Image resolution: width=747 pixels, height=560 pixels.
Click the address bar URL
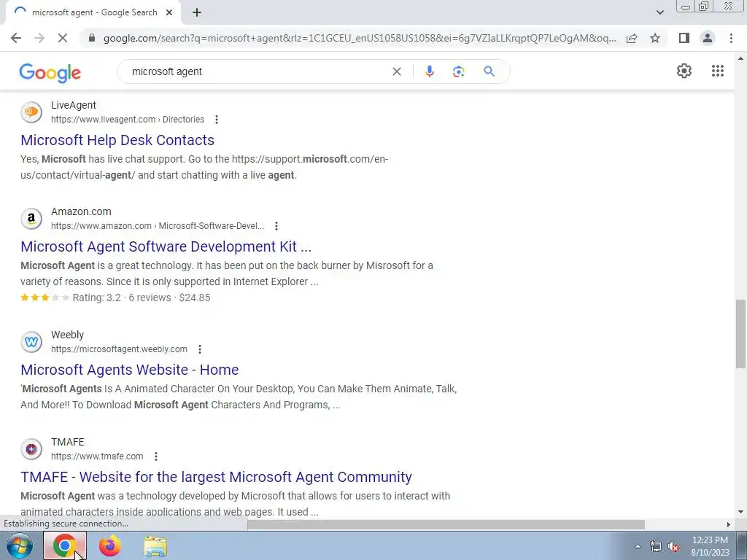click(x=360, y=38)
